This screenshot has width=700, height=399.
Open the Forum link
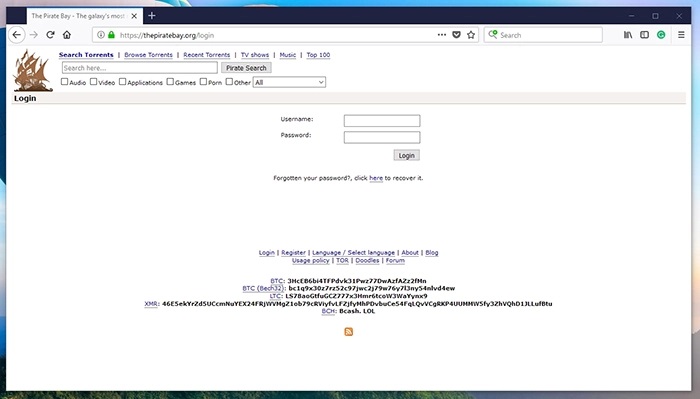tap(395, 261)
